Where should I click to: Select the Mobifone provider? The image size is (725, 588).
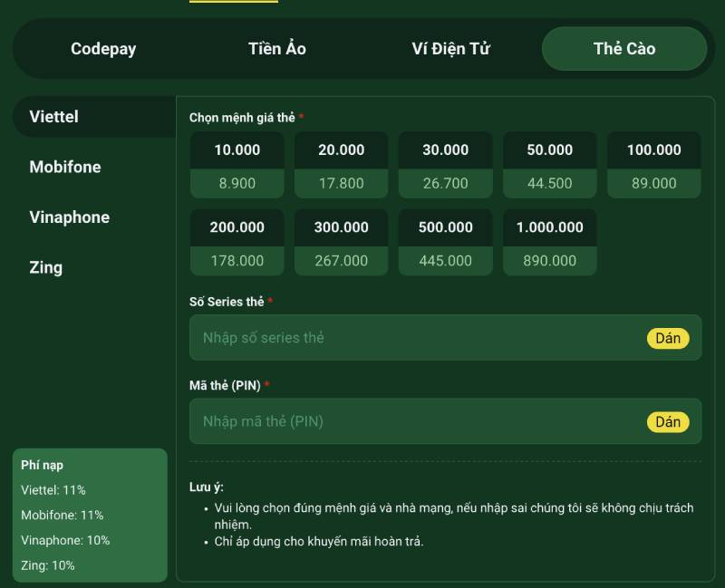tap(65, 167)
